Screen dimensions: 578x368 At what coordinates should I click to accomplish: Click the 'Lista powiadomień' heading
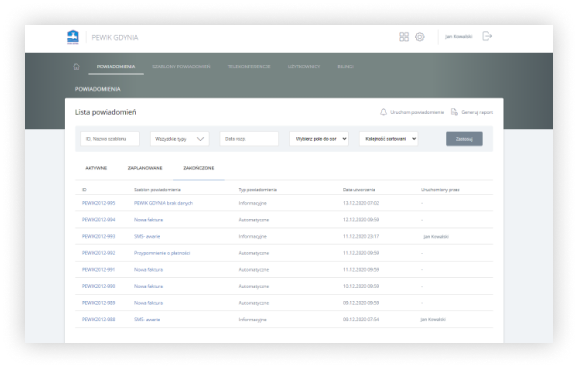(x=105, y=112)
